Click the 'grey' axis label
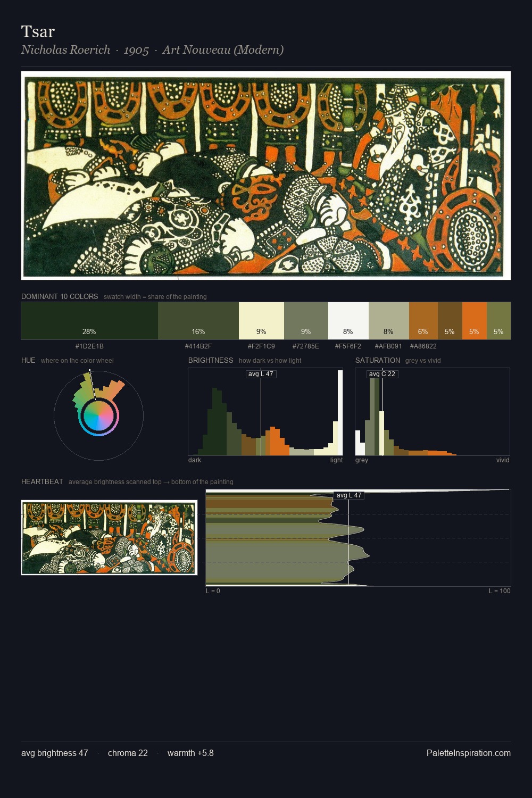 (362, 460)
